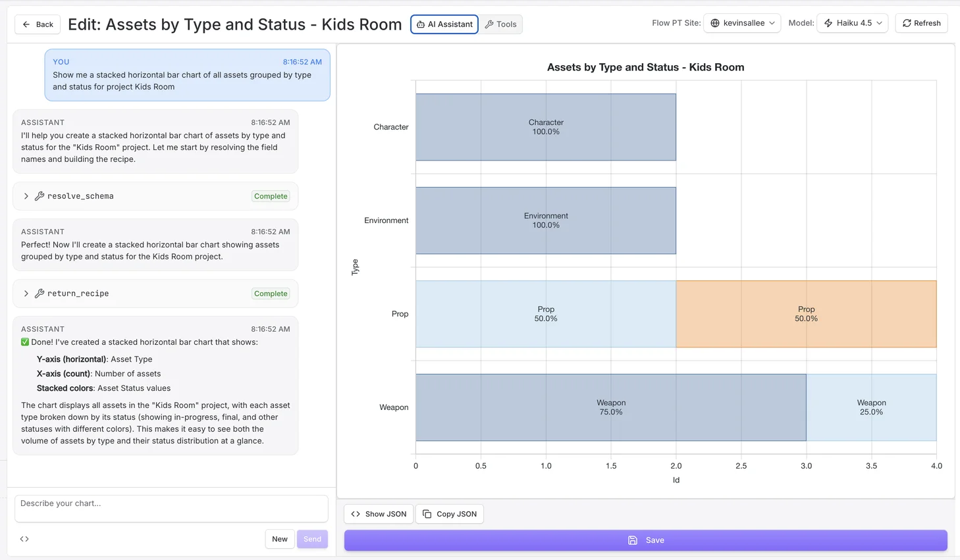Click the globe icon beside kevinsallee

coord(715,22)
